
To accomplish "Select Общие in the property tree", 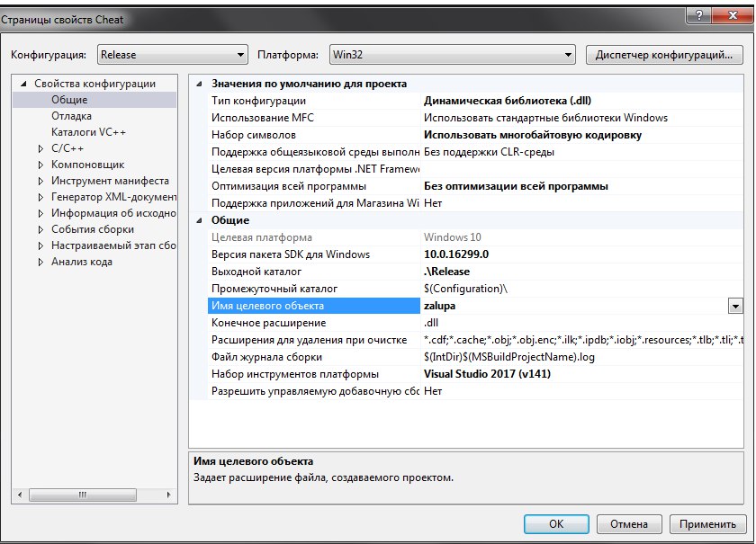I will (69, 100).
